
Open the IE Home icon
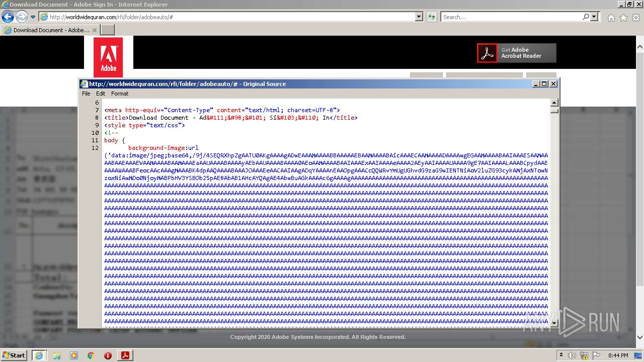[611, 18]
